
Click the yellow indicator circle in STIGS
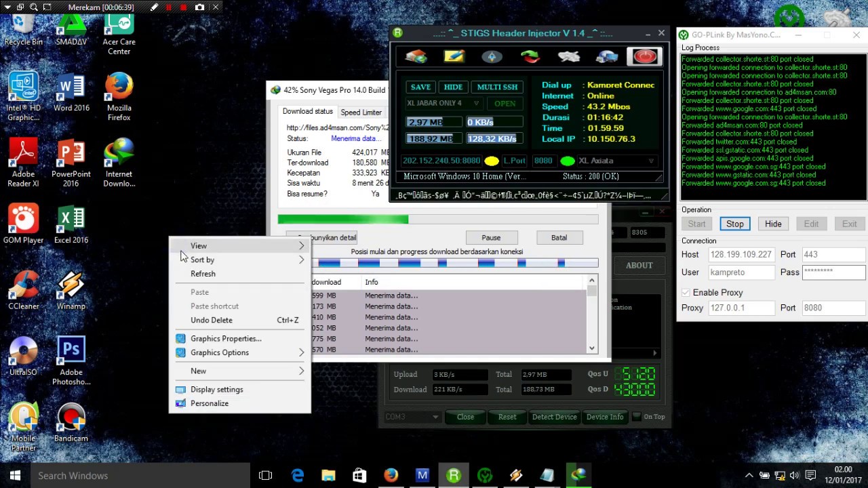492,161
